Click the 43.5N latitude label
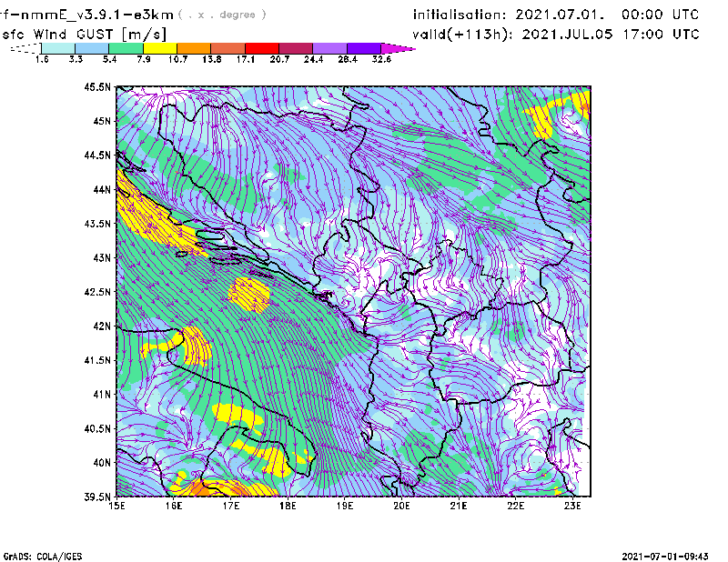Screen dimensions: 728x562 coord(97,224)
